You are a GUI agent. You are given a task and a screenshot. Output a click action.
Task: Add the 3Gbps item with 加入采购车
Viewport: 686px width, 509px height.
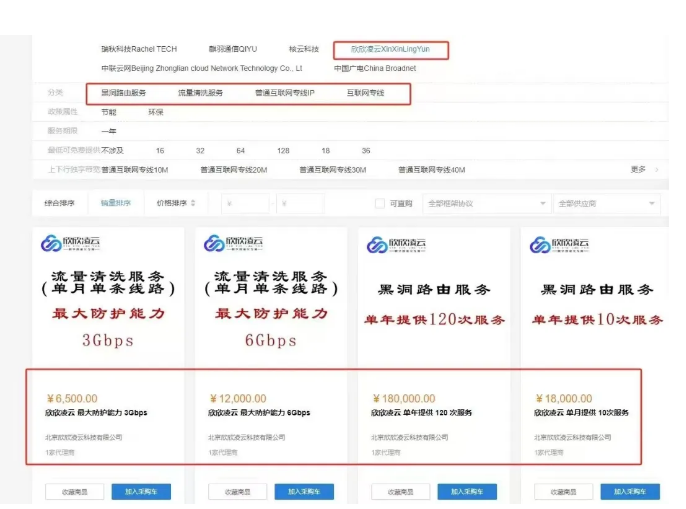tap(141, 492)
